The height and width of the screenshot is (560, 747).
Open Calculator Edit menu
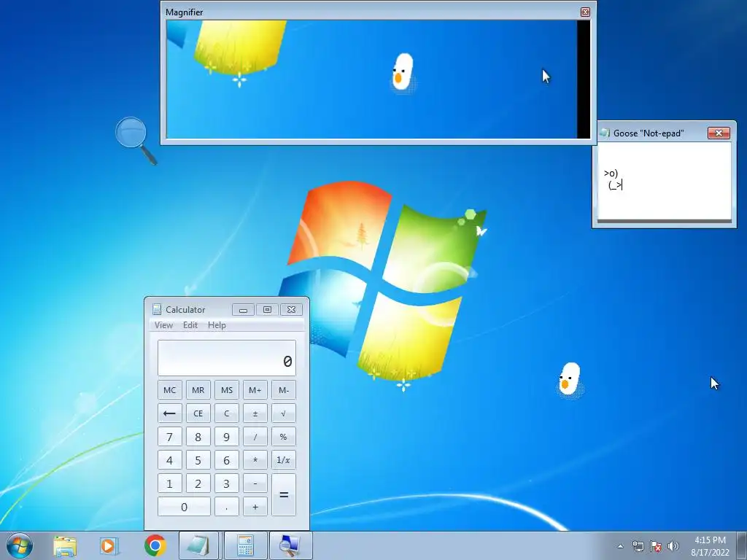(190, 325)
